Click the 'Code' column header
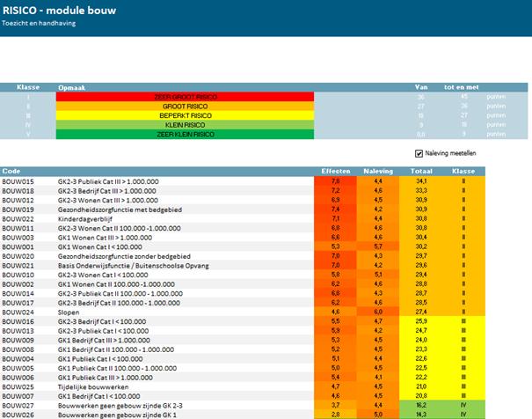Screen dimensions: 532x419 [12, 171]
